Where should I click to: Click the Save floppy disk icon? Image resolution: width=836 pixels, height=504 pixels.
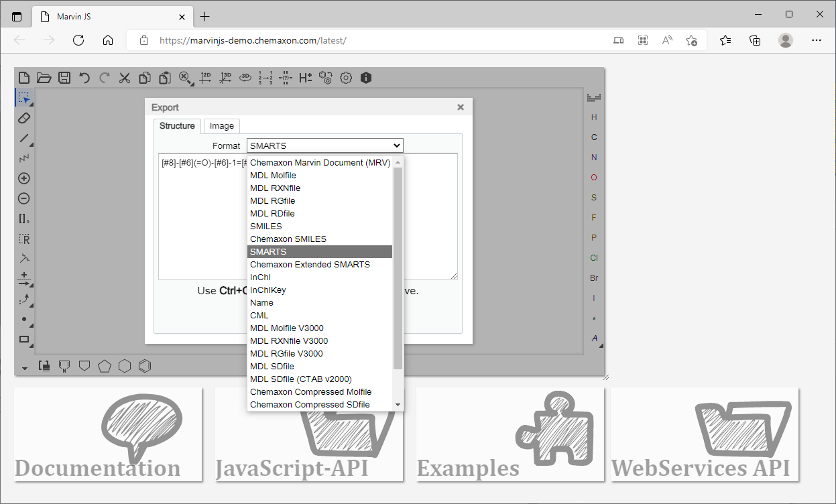pyautogui.click(x=64, y=78)
